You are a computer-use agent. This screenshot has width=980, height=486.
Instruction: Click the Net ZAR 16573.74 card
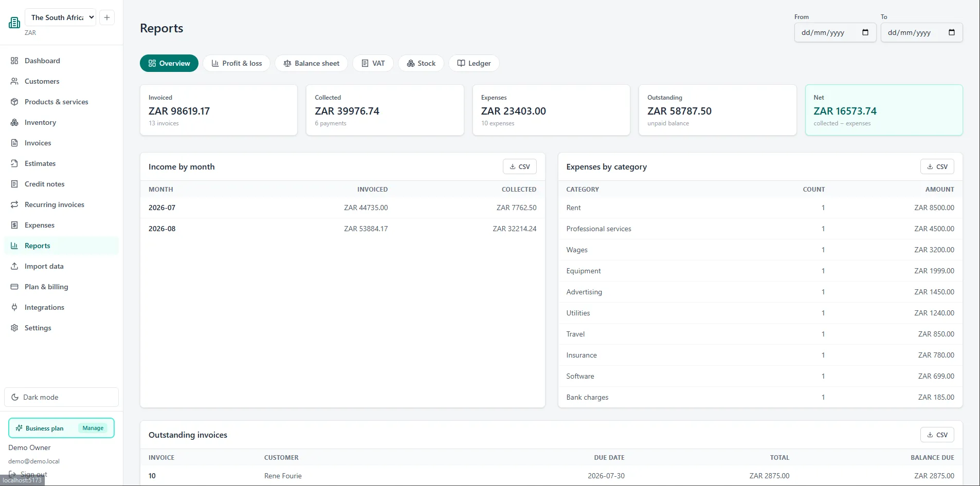click(x=884, y=110)
